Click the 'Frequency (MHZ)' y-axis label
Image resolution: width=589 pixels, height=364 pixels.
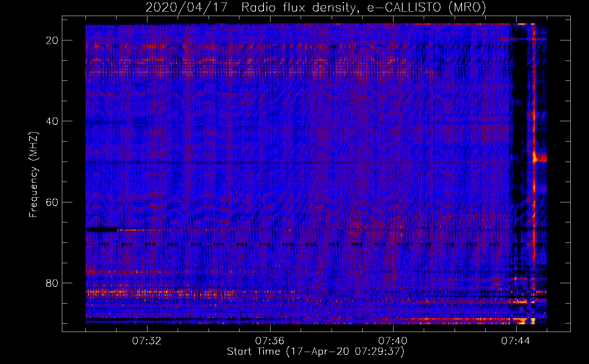click(x=33, y=175)
